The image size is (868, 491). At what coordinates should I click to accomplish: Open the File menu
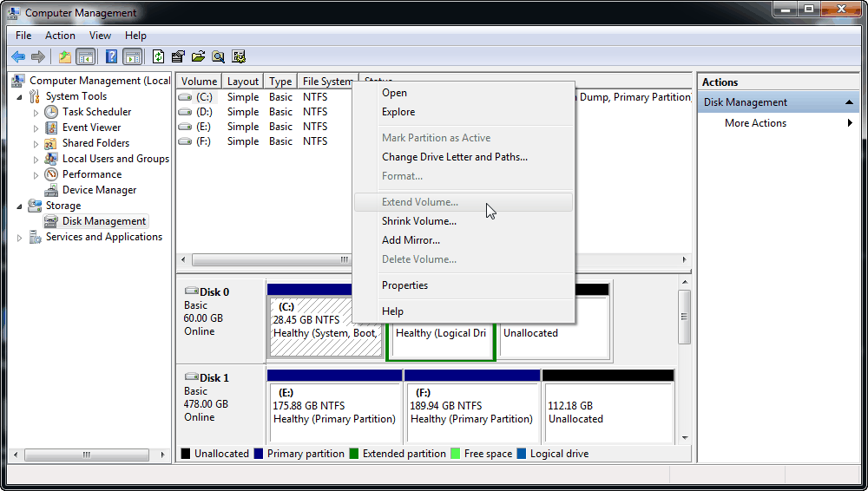[x=23, y=36]
